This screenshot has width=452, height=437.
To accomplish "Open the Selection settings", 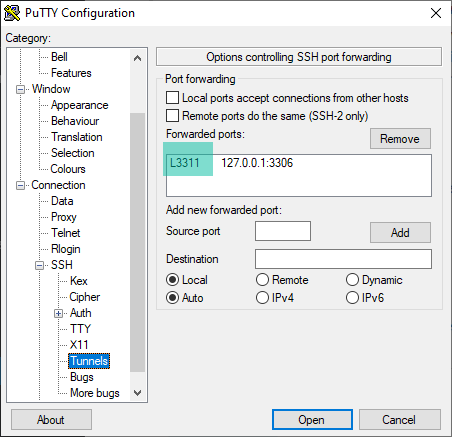I will click(73, 153).
